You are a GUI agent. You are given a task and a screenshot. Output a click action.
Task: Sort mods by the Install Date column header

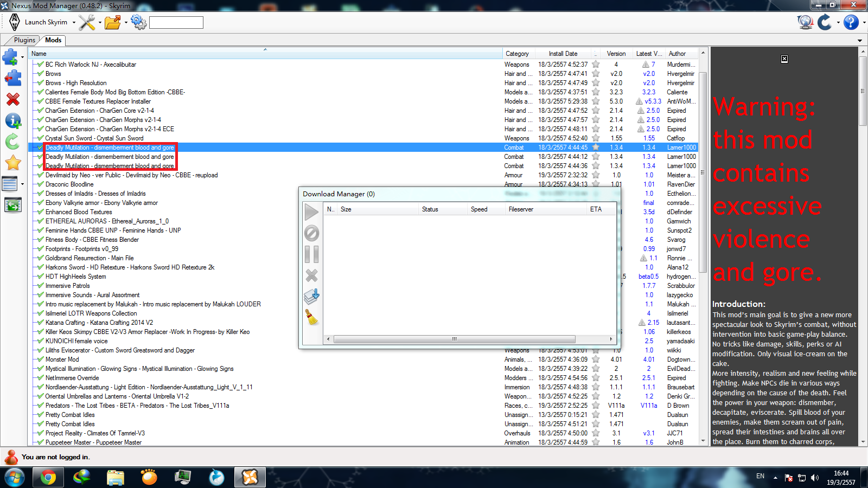(563, 54)
